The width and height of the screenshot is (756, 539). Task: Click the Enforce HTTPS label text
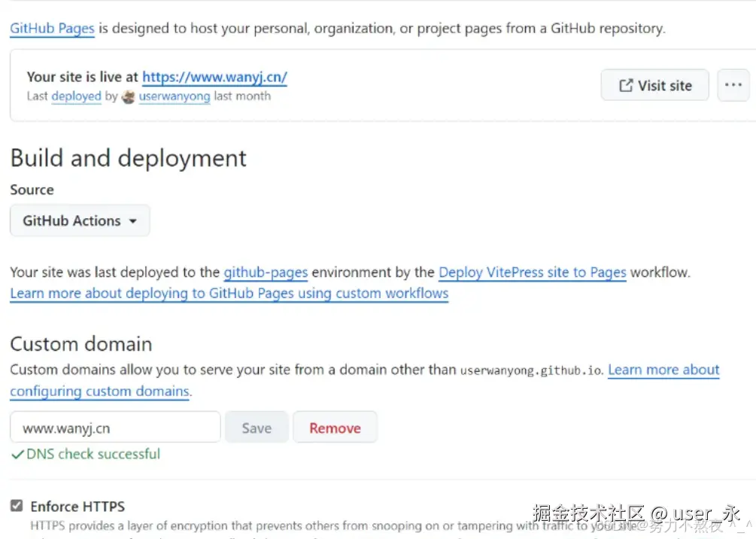77,506
